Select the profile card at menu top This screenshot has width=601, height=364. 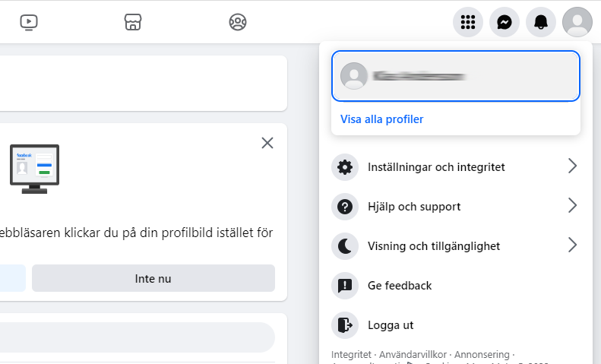pyautogui.click(x=456, y=76)
